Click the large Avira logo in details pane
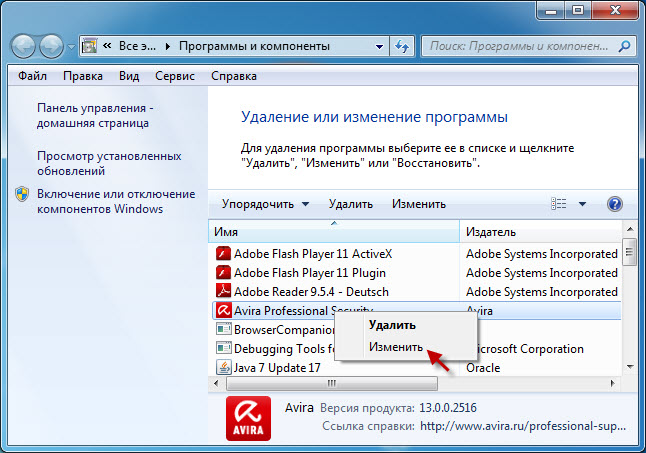The image size is (646, 453). coord(248,418)
